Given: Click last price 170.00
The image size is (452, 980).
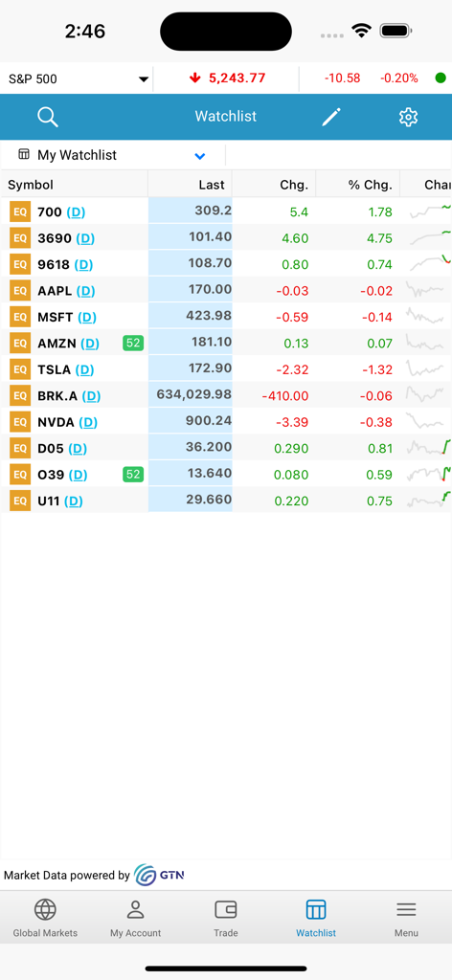Looking at the screenshot, I should pyautogui.click(x=208, y=290).
